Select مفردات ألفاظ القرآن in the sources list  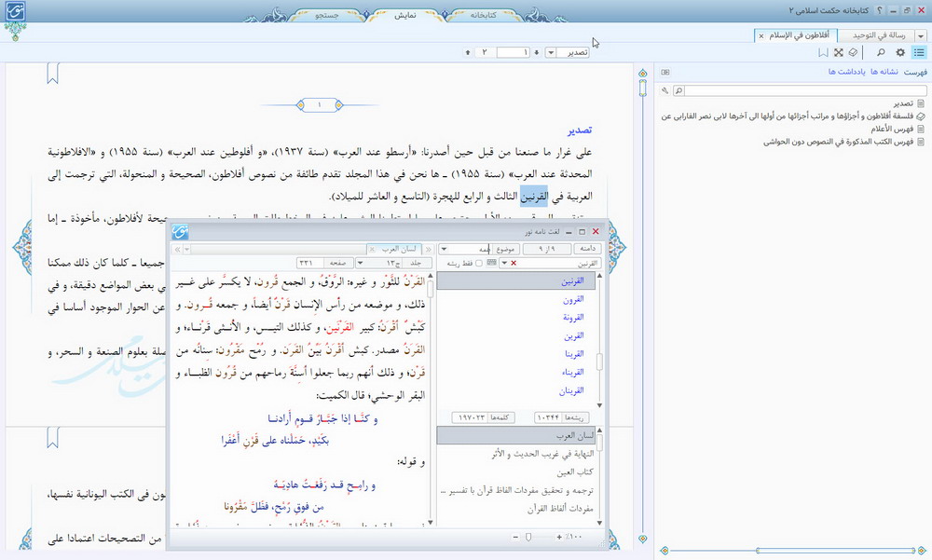[560, 509]
